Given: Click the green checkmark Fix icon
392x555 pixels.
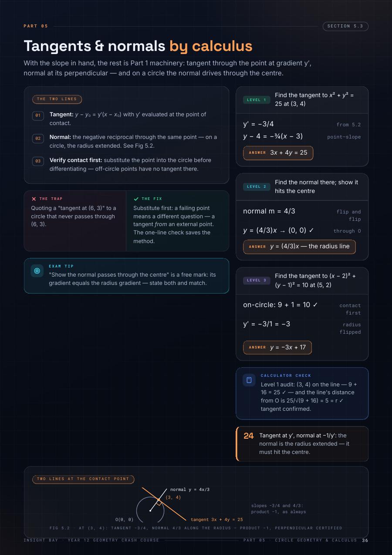Looking at the screenshot, I should [136, 199].
